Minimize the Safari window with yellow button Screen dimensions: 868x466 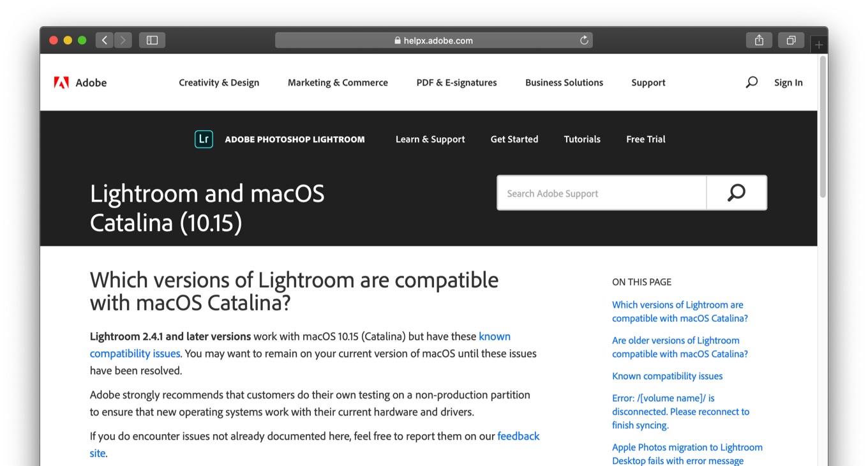click(68, 40)
